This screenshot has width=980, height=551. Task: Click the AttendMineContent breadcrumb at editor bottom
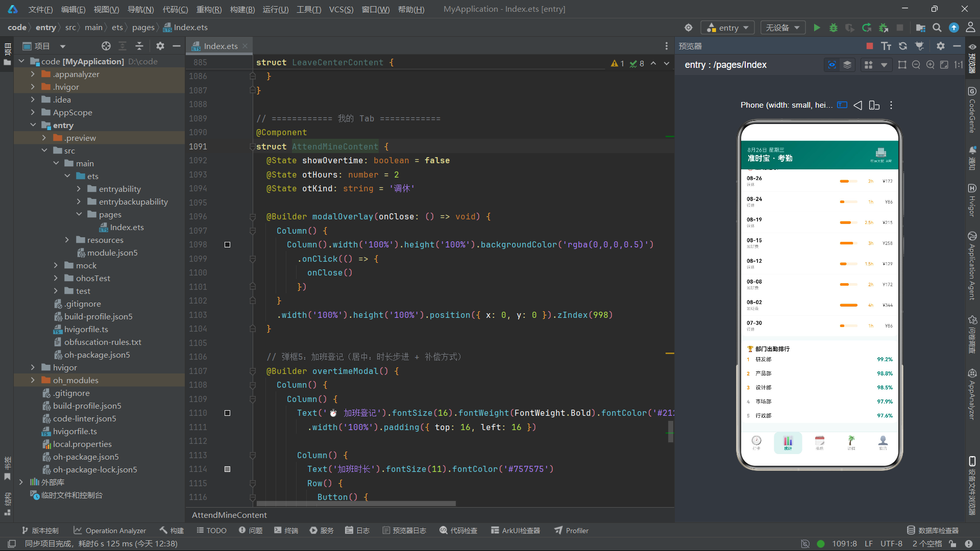pos(229,515)
